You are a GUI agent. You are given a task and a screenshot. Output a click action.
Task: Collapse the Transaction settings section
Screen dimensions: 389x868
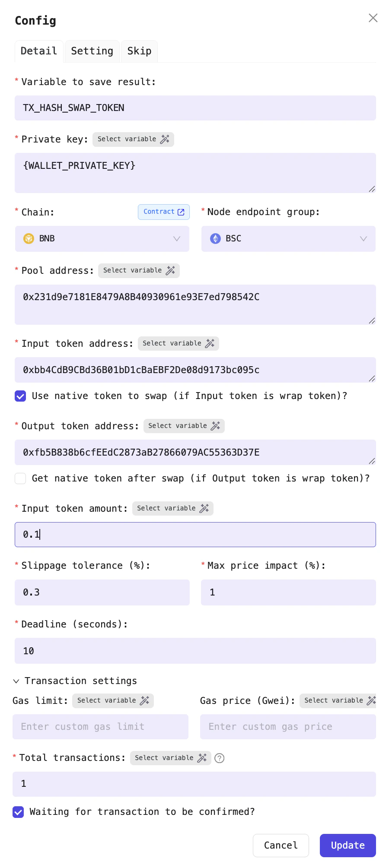16,681
